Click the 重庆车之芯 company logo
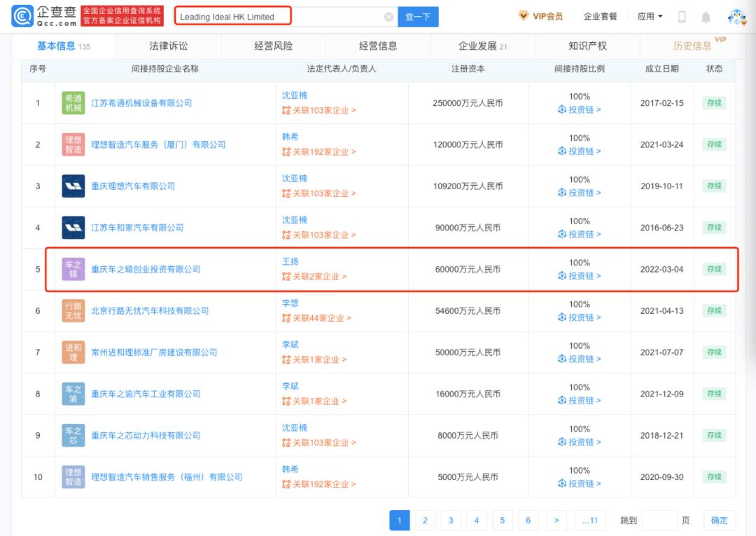The height and width of the screenshot is (536, 756). (73, 434)
